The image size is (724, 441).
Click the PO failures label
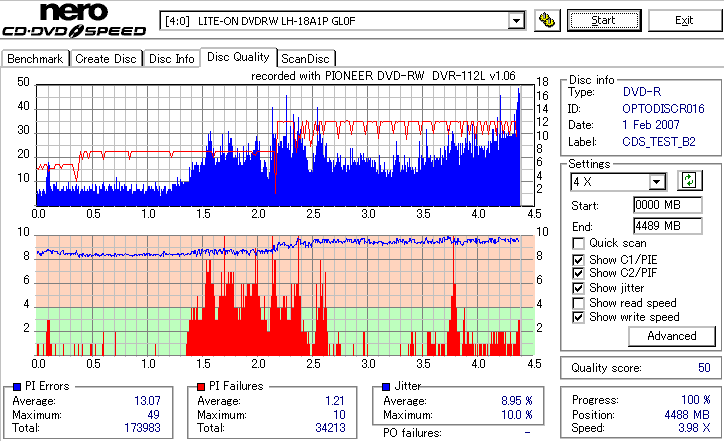pos(412,433)
